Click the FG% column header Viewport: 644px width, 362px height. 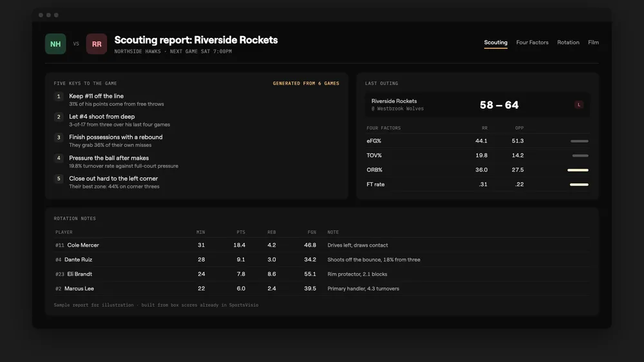(312, 232)
